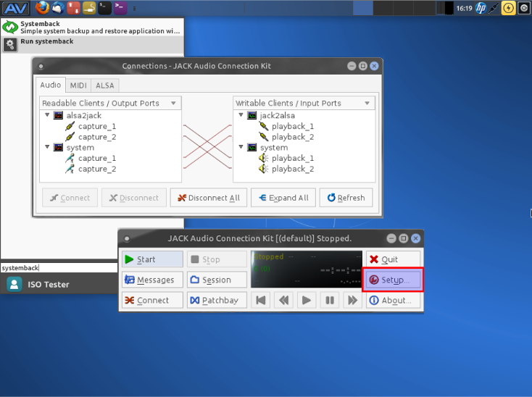
Task: Start the JACK server
Action: 152,259
